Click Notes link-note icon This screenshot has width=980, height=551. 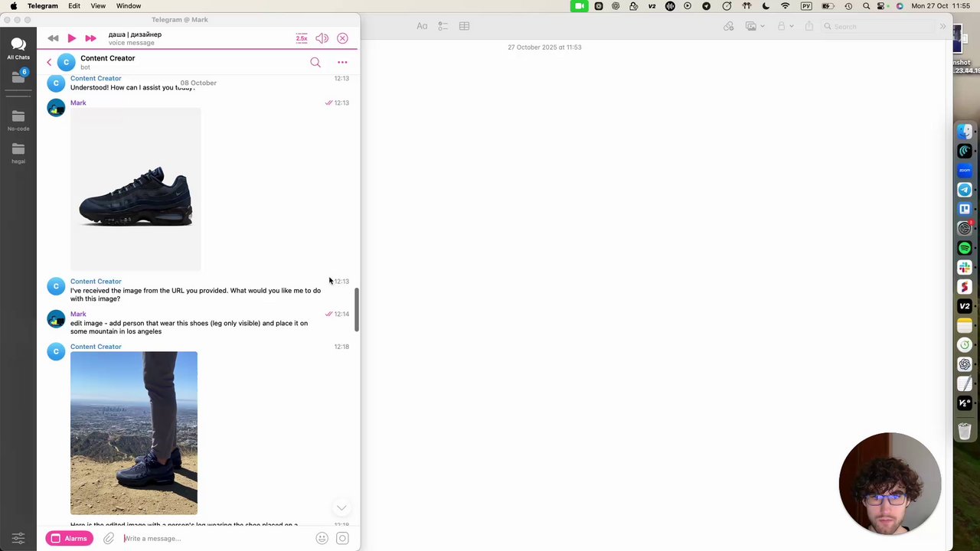click(729, 26)
